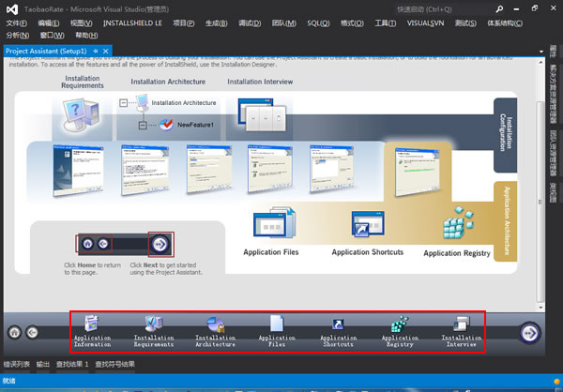Switch to the 查找符号结果 tab

click(114, 365)
